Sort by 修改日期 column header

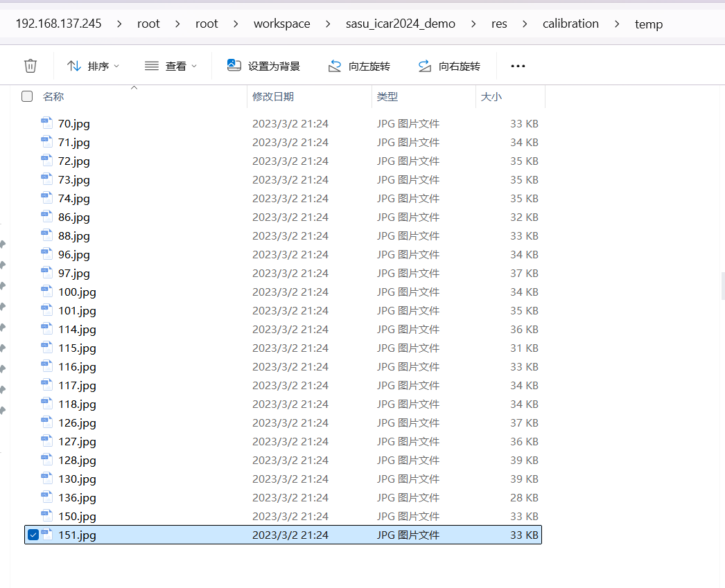(x=273, y=96)
